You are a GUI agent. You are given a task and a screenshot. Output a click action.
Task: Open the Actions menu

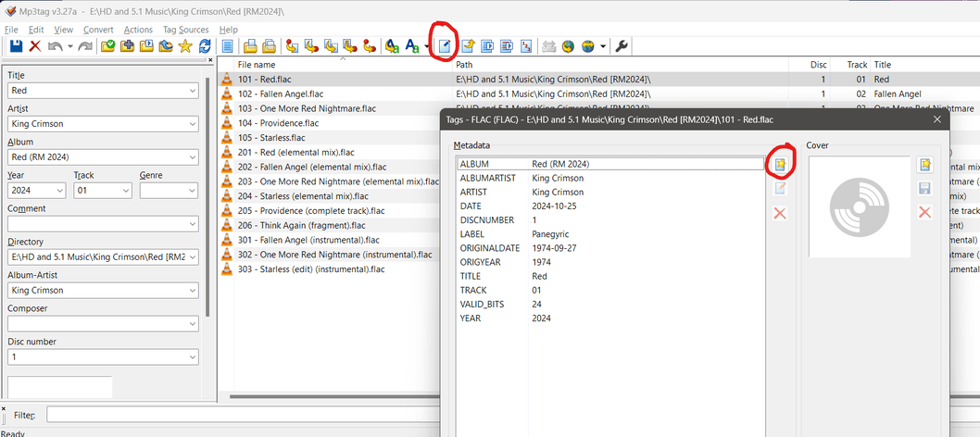138,30
